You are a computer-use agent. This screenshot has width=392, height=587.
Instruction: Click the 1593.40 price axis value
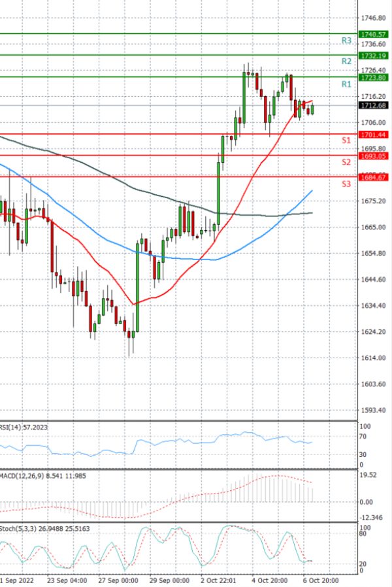click(373, 411)
